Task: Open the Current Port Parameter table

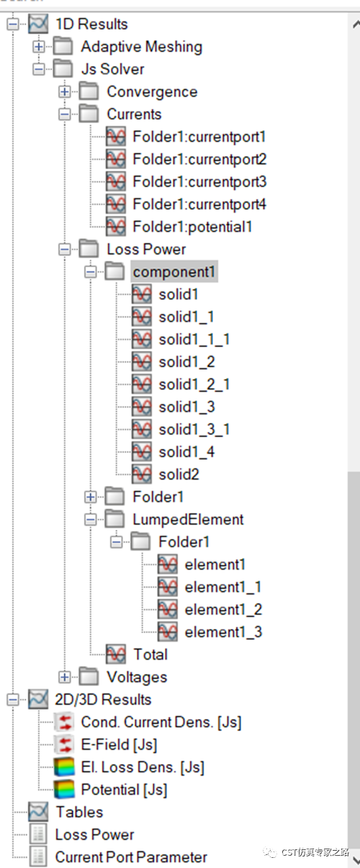Action: point(131,857)
